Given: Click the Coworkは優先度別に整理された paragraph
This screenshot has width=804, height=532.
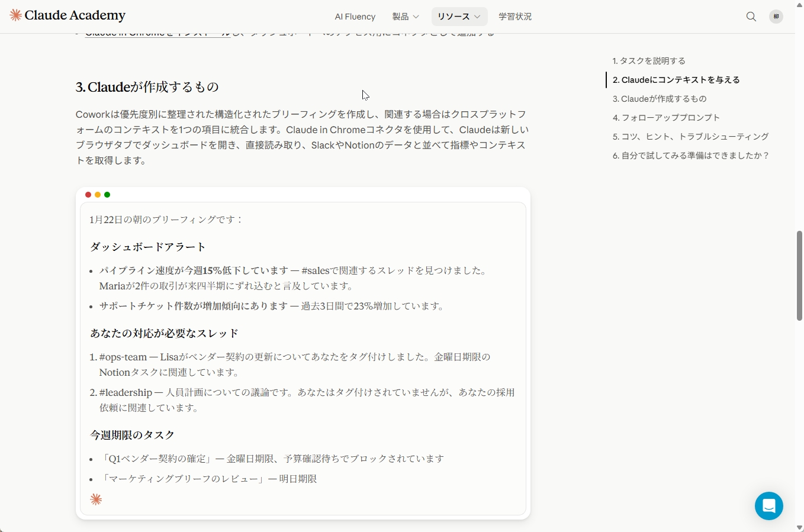Looking at the screenshot, I should pyautogui.click(x=303, y=137).
